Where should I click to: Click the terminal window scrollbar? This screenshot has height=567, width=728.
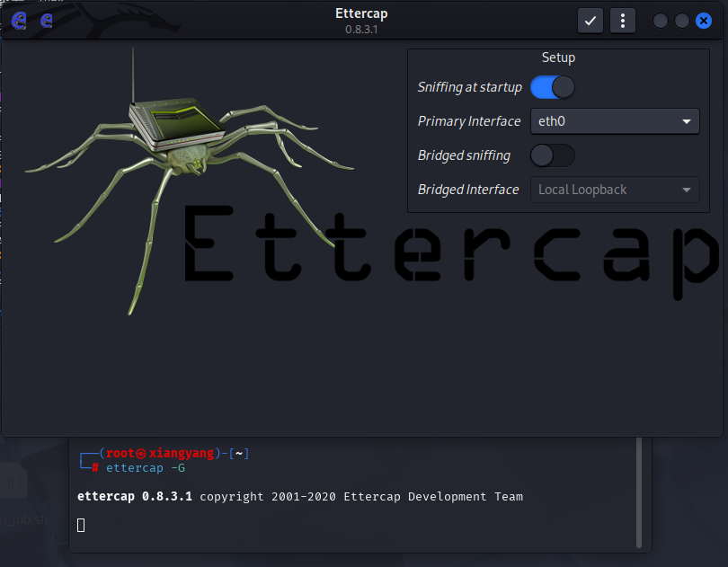(x=639, y=492)
